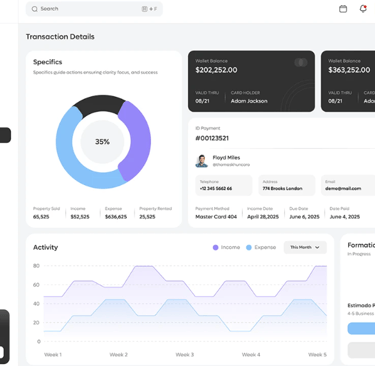Click Property Sold value 65,525
This screenshot has height=366, width=375.
(41, 217)
